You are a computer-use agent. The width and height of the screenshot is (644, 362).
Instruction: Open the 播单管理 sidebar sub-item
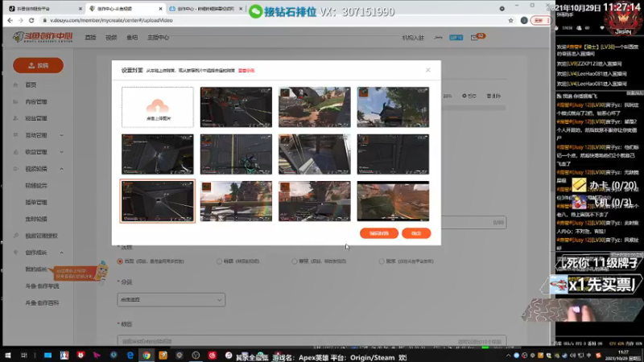coord(36,203)
